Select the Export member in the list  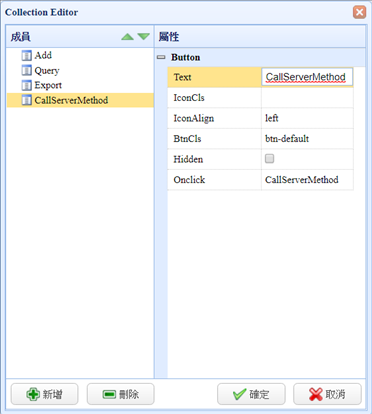tap(48, 85)
